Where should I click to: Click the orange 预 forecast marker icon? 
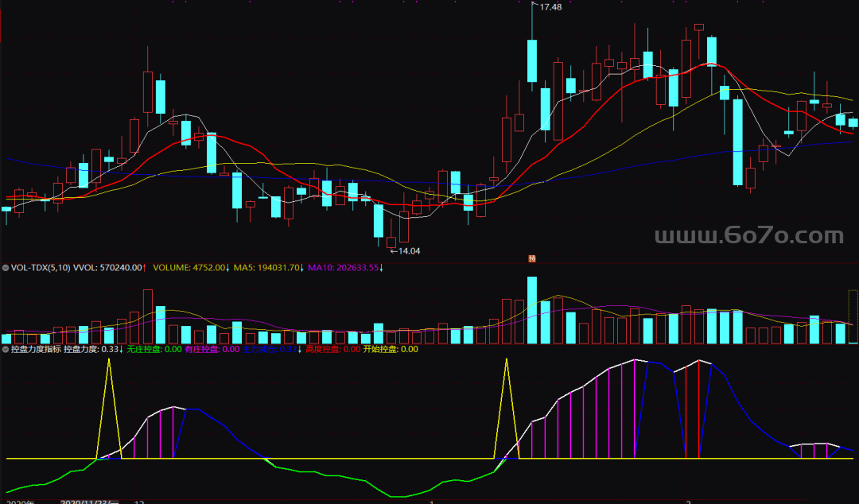[531, 257]
